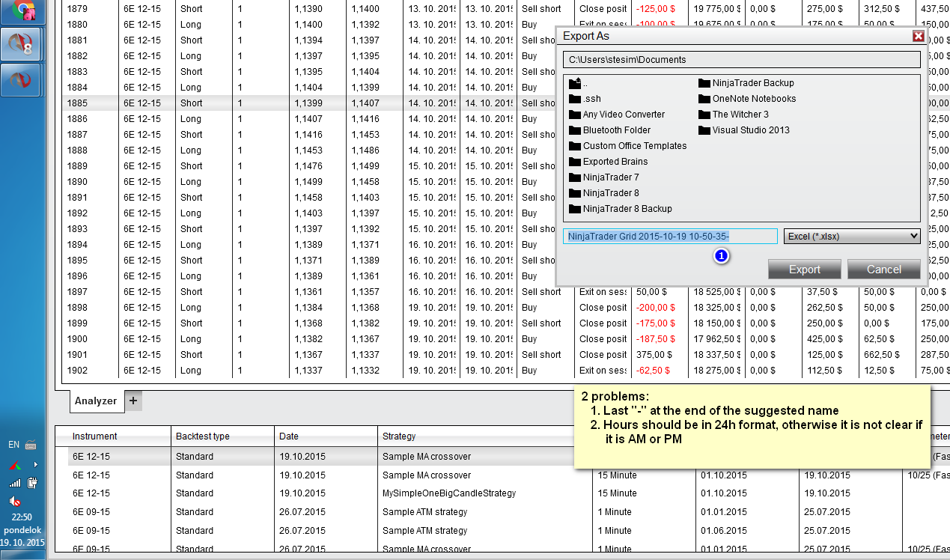Sort by the Backtest type column header
Screen dimensions: 950x560
coord(222,436)
